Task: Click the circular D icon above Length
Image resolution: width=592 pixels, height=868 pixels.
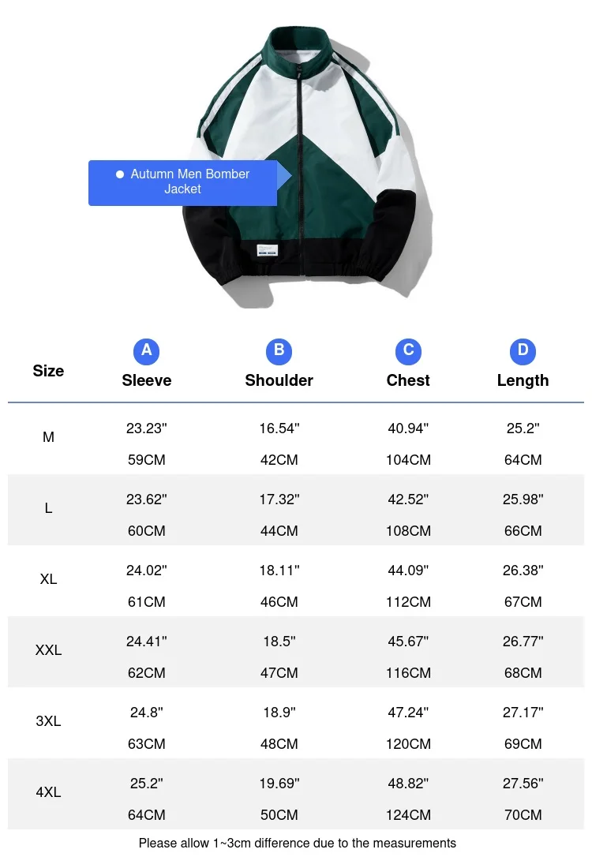Action: pyautogui.click(x=523, y=351)
